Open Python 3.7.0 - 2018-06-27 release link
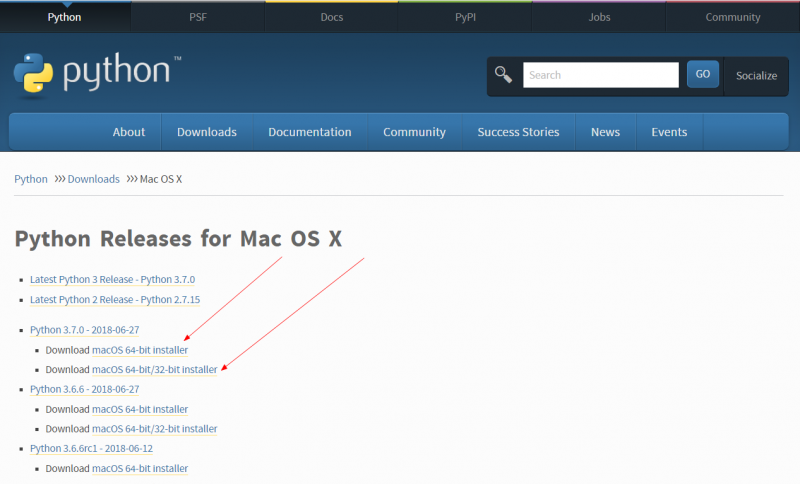Image resolution: width=800 pixels, height=484 pixels. pyautogui.click(x=85, y=330)
